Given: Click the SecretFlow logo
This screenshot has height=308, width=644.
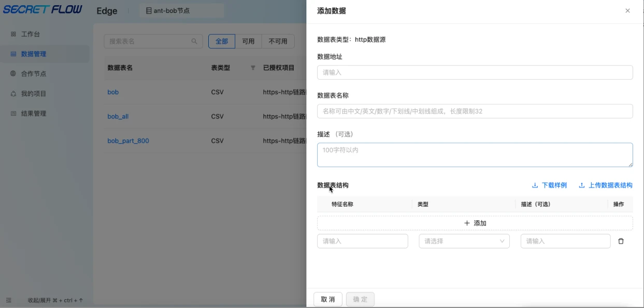Looking at the screenshot, I should [42, 10].
